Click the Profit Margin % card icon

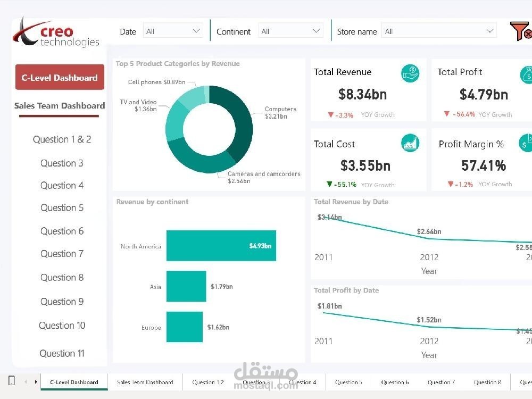point(527,143)
